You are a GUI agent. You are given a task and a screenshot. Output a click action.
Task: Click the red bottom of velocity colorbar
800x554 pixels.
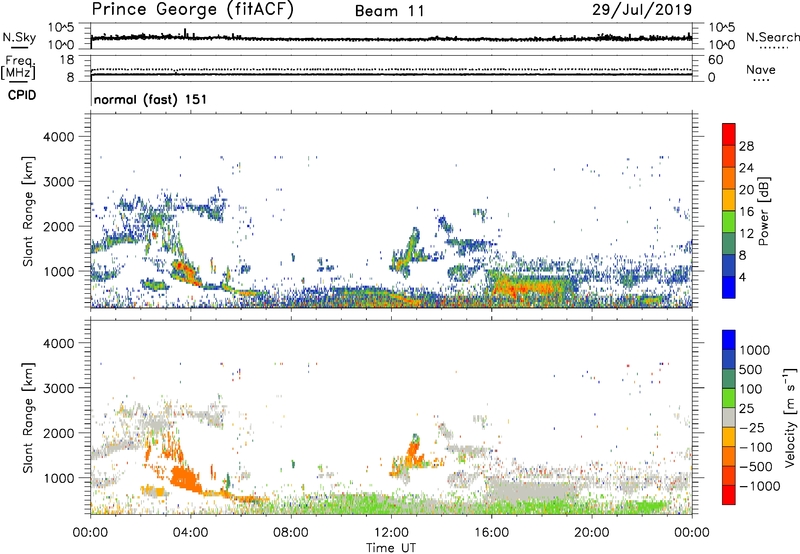pyautogui.click(x=729, y=495)
